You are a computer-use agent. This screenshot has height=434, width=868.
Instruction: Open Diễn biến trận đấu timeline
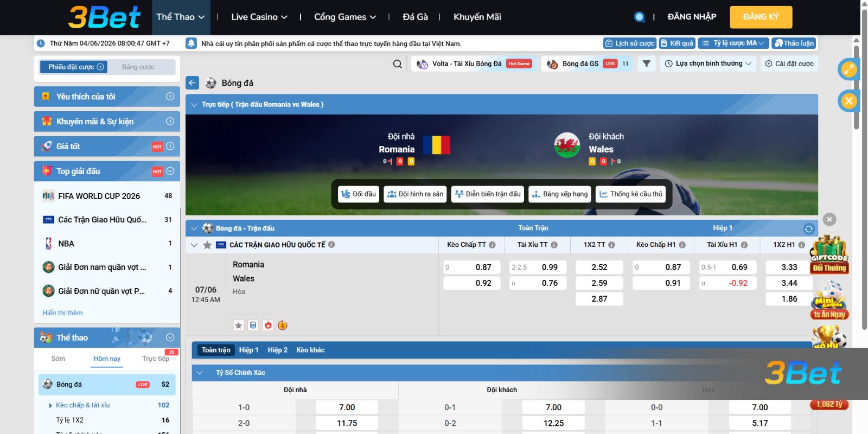(x=488, y=194)
